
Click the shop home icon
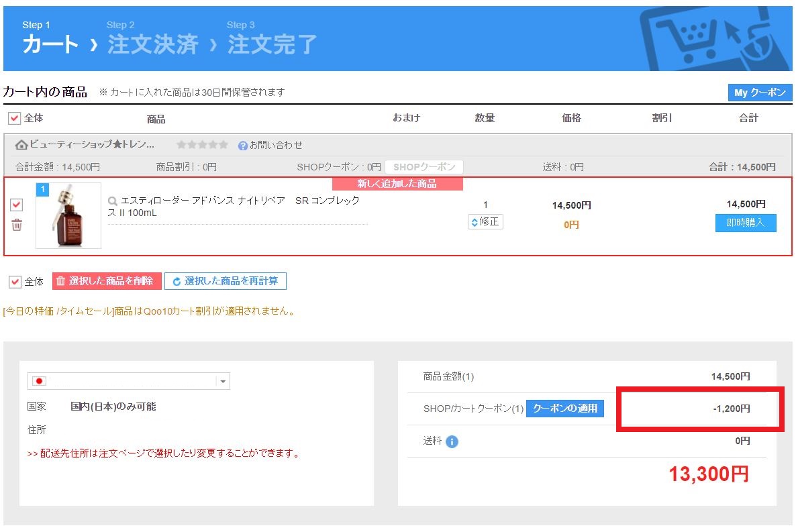pyautogui.click(x=21, y=145)
